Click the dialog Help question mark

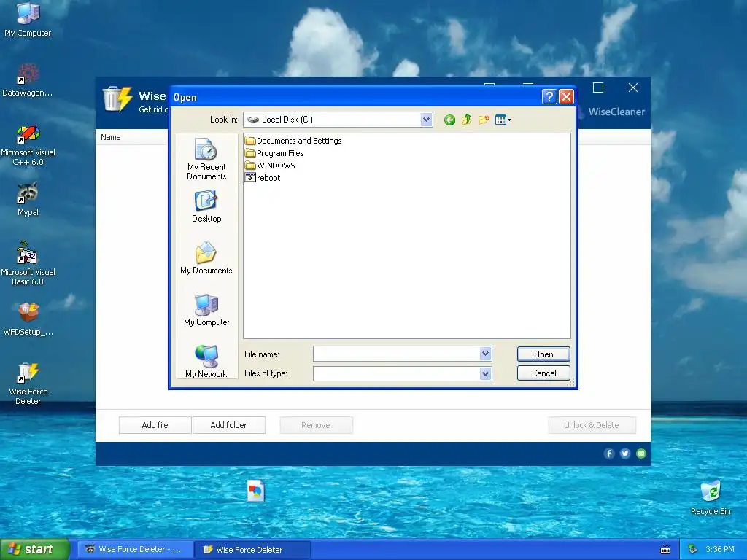coord(549,97)
